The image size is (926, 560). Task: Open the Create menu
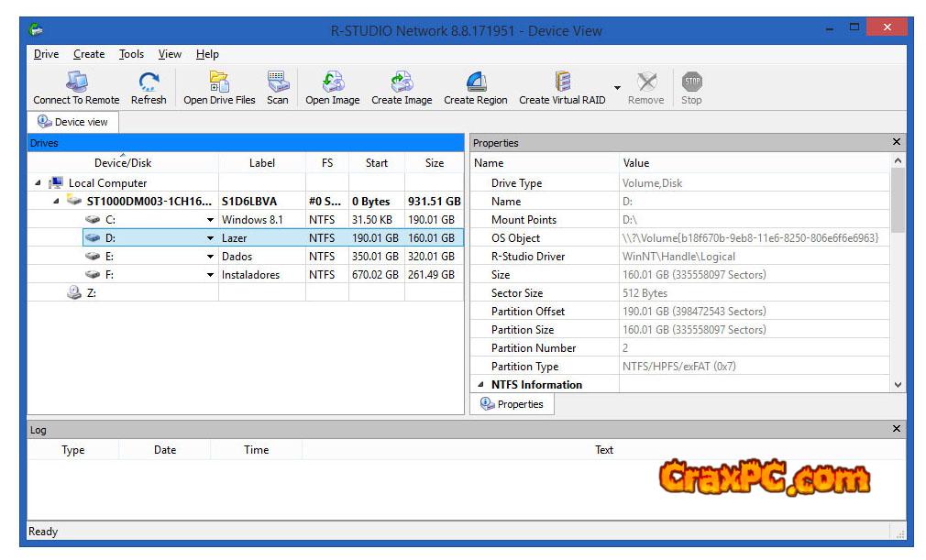tap(89, 54)
